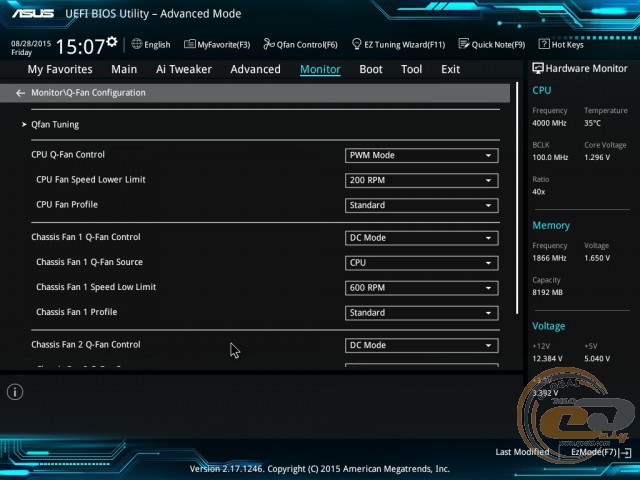The width and height of the screenshot is (640, 480).
Task: Click EZ Tuning Wizard(F11) label
Action: coord(404,44)
